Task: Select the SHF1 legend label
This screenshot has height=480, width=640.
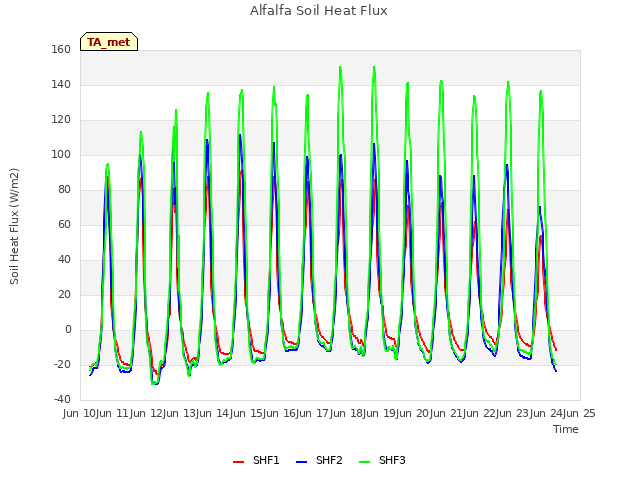Action: tap(266, 460)
